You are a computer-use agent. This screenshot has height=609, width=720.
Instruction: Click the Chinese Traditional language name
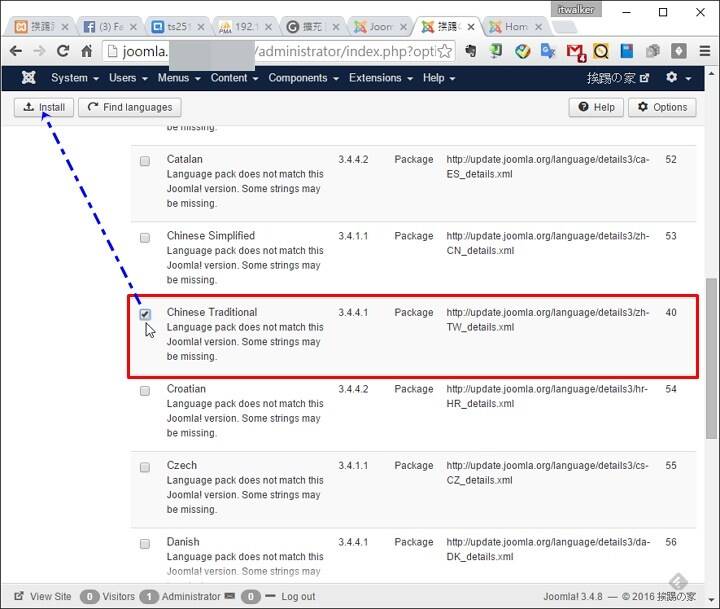tap(212, 312)
